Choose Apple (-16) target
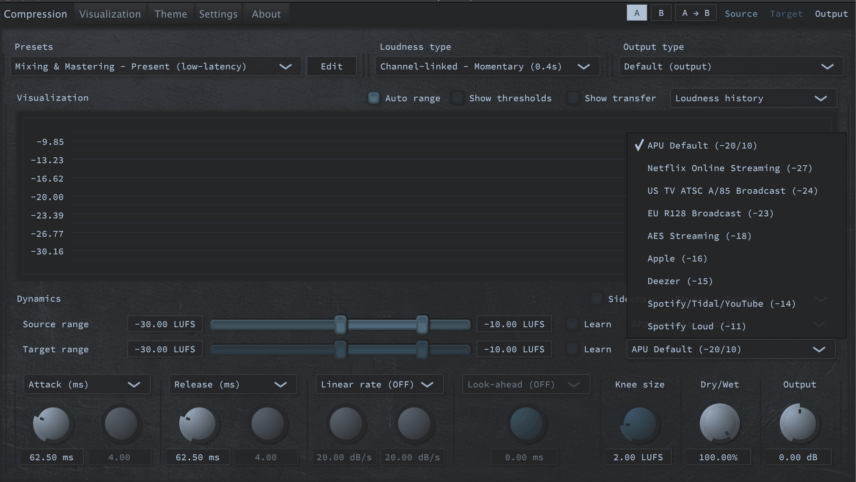Image resolution: width=856 pixels, height=482 pixels. 736,259
